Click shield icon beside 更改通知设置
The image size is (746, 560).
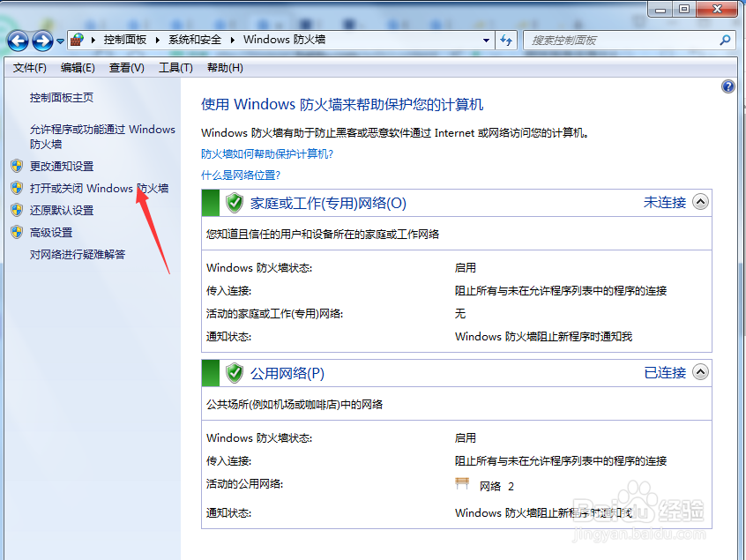tap(17, 166)
